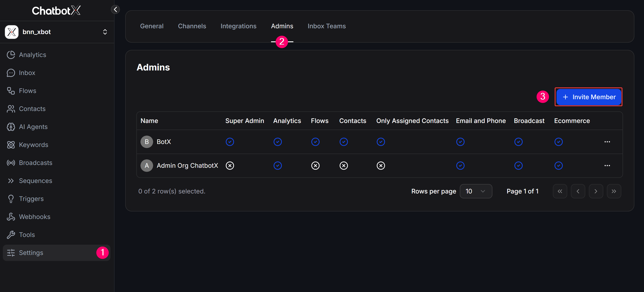Click the Inbox chat bubble icon
This screenshot has height=292, width=644.
click(x=11, y=73)
